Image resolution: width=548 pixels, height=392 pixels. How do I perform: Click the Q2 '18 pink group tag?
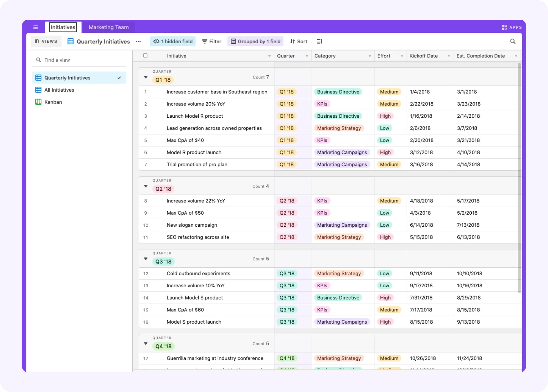[163, 189]
